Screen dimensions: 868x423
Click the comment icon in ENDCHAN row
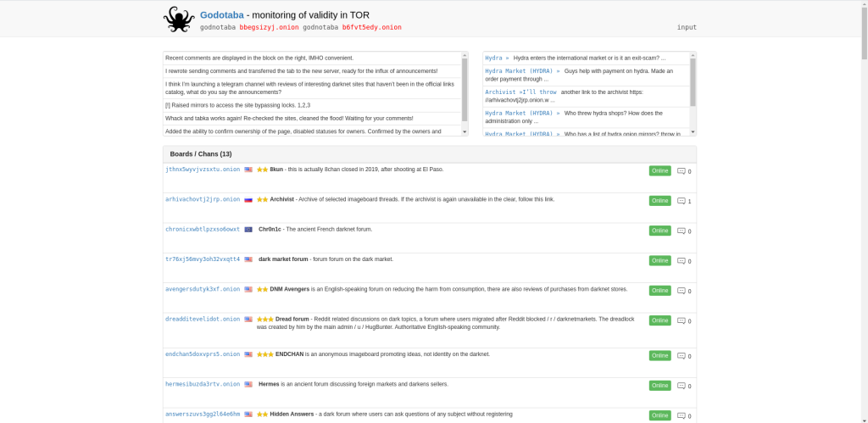pos(681,356)
